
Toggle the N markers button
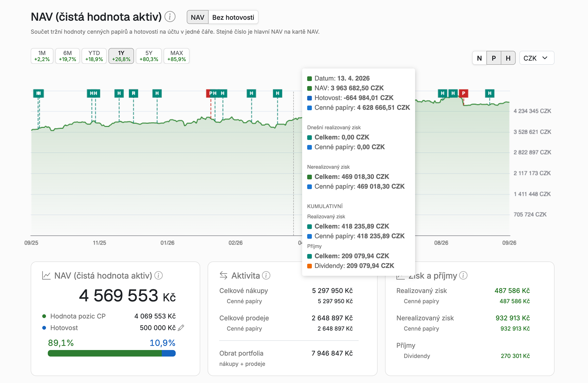coord(479,58)
